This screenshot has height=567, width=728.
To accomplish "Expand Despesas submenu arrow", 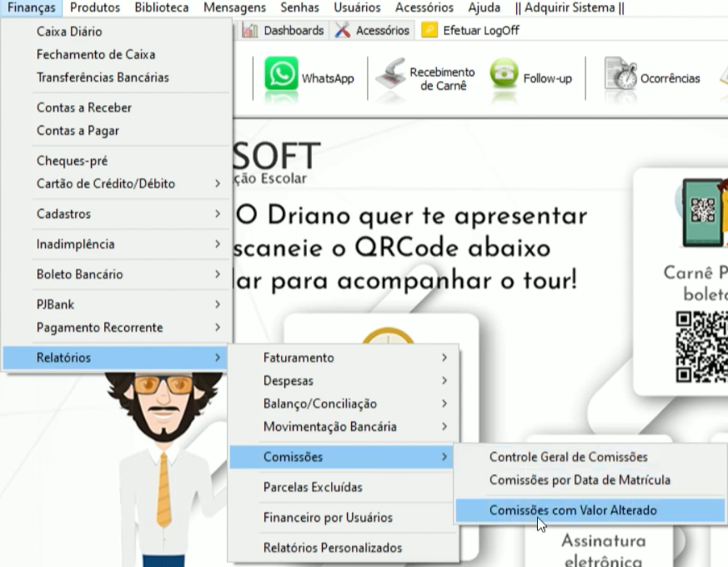I will click(x=444, y=380).
